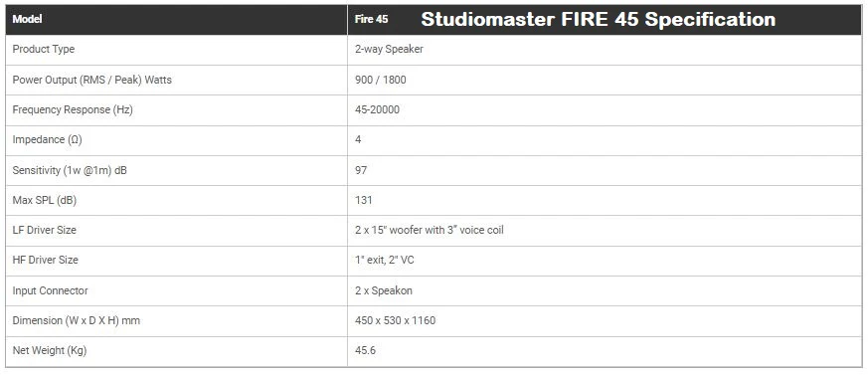Click the HF Driver Size value text
This screenshot has width=868, height=375.
pos(384,260)
